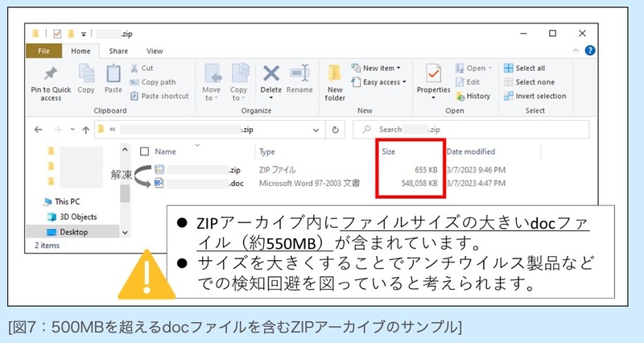Click the Rename icon in Organize group
This screenshot has width=644, height=343.
tap(300, 74)
